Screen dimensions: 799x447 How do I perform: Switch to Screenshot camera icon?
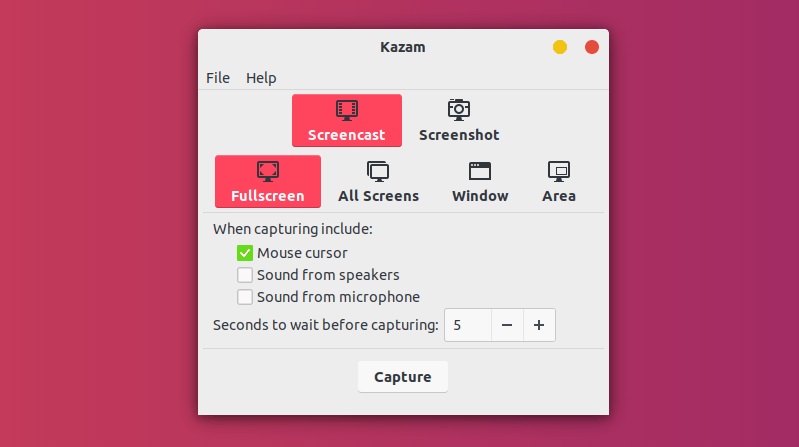click(x=459, y=110)
